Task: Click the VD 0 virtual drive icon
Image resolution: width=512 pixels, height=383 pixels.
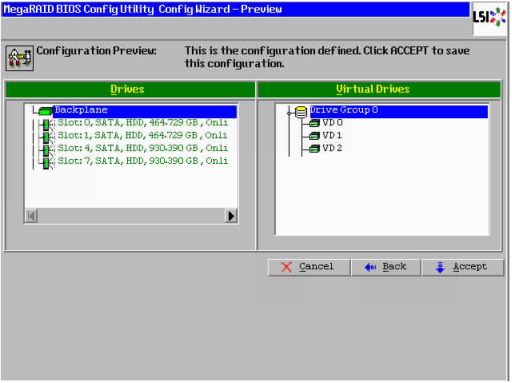Action: 314,124
